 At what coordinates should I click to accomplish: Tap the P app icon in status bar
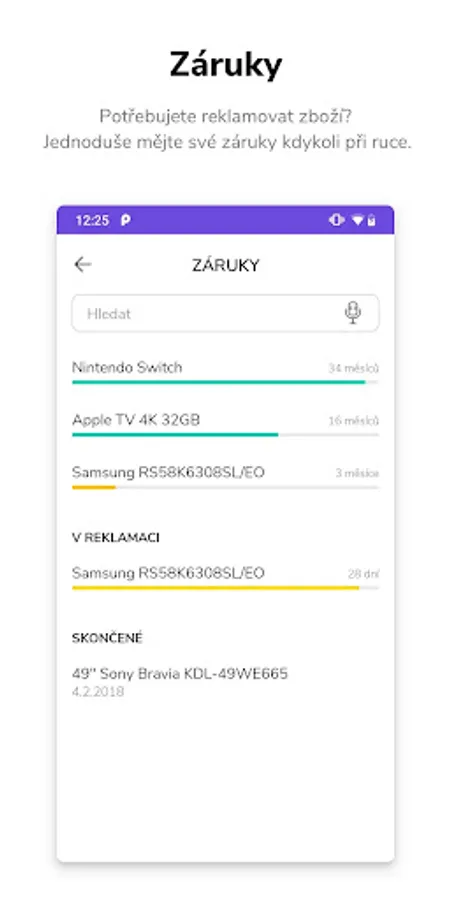tap(125, 220)
